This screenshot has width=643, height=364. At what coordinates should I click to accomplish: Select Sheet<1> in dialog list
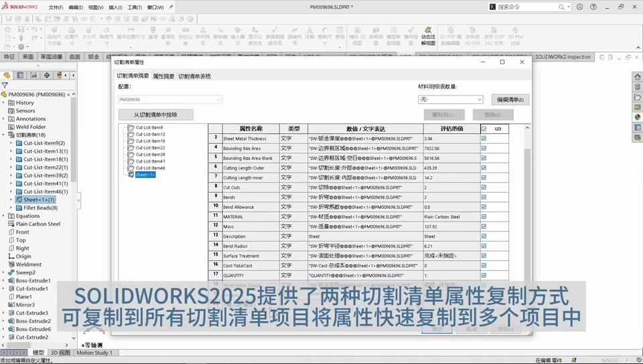(145, 175)
